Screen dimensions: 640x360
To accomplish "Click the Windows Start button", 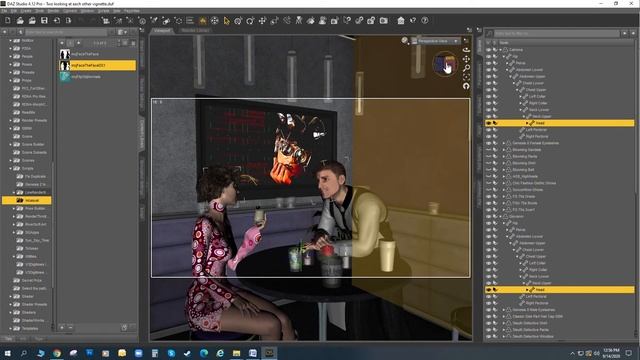I will pyautogui.click(x=8, y=353).
